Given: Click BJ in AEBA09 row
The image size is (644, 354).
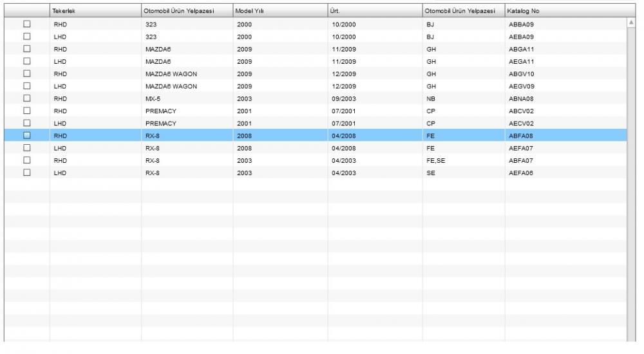Looking at the screenshot, I should (x=430, y=37).
